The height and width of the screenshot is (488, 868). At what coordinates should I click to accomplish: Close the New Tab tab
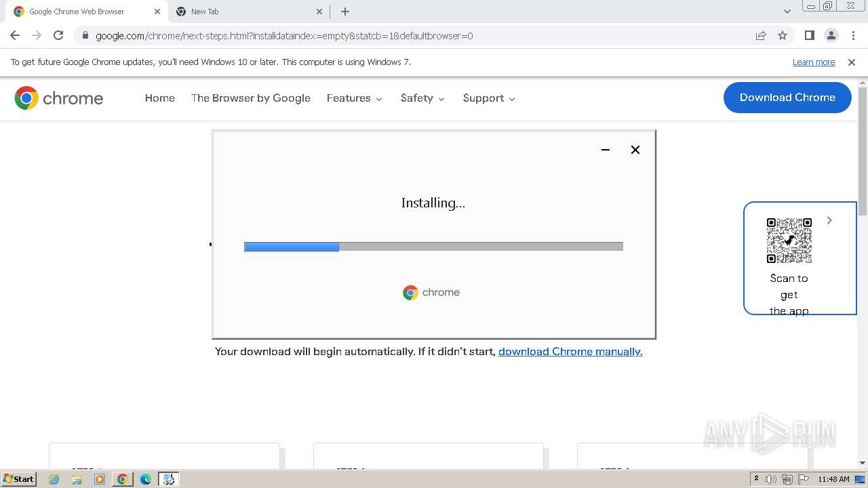(x=320, y=12)
